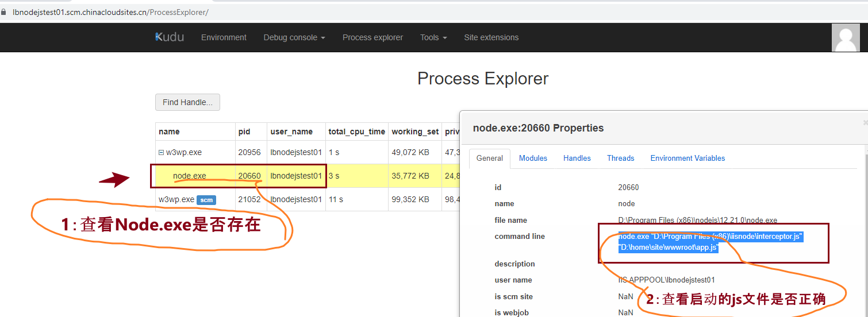
Task: Expand the Tools dropdown menu
Action: tap(433, 37)
